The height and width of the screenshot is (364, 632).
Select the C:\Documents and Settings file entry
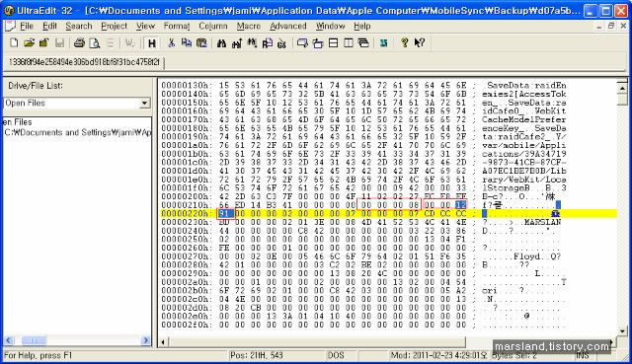77,132
